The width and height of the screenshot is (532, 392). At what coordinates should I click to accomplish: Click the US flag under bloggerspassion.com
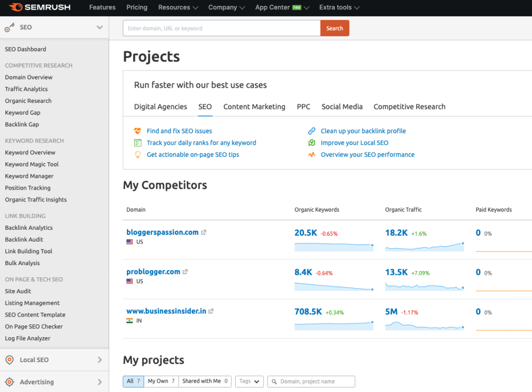click(x=130, y=242)
